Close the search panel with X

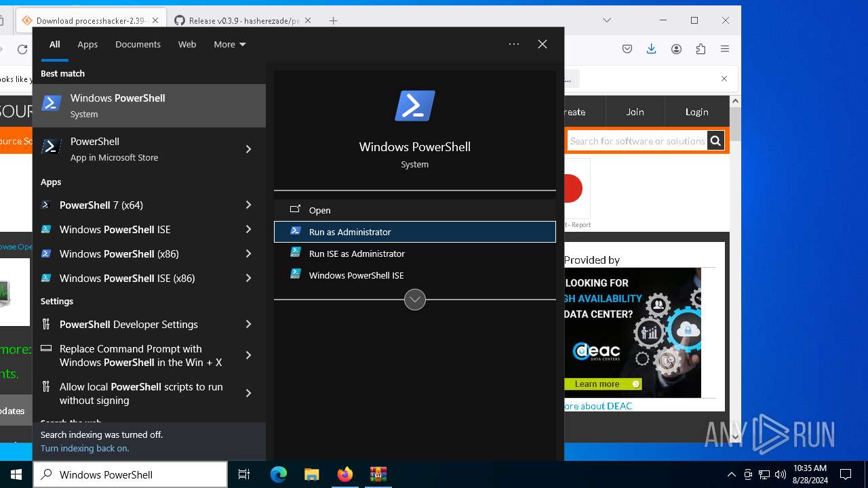click(x=542, y=44)
